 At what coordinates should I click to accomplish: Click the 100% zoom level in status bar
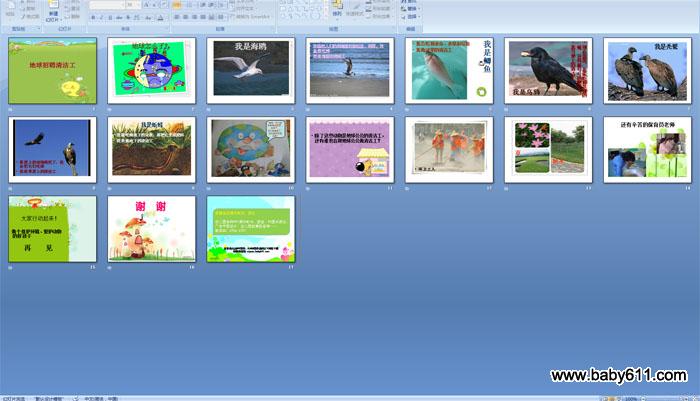pos(630,398)
